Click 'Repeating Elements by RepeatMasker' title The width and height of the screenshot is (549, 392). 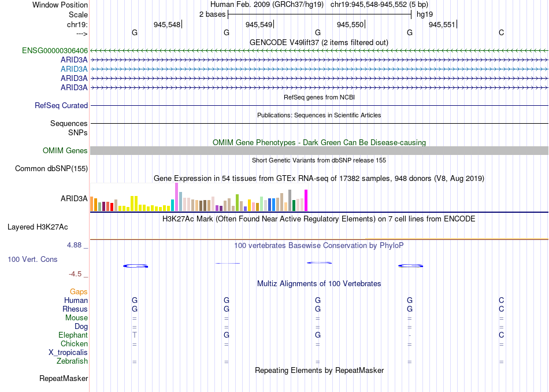pos(320,370)
